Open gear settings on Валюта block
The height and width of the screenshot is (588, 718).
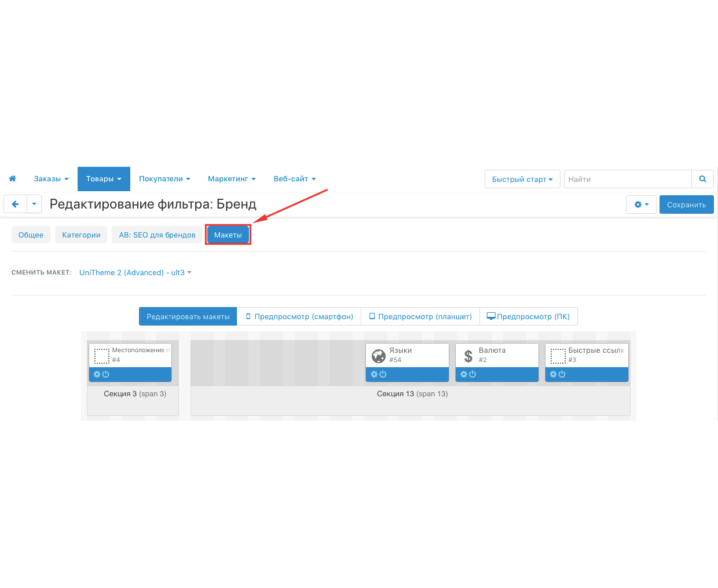[464, 374]
